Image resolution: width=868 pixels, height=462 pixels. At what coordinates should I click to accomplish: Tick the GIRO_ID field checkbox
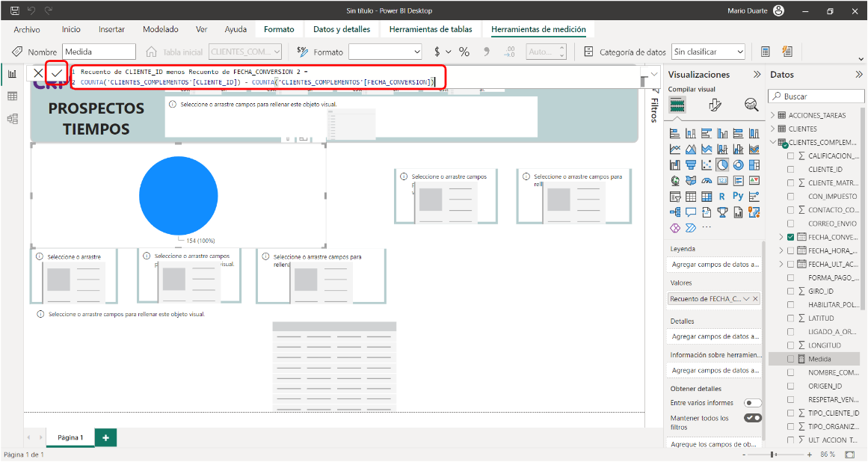pos(790,291)
